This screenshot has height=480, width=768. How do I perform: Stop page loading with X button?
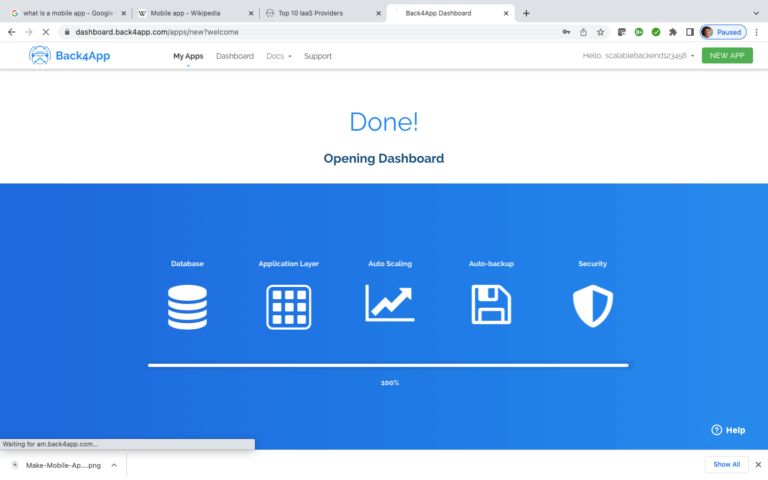click(45, 32)
